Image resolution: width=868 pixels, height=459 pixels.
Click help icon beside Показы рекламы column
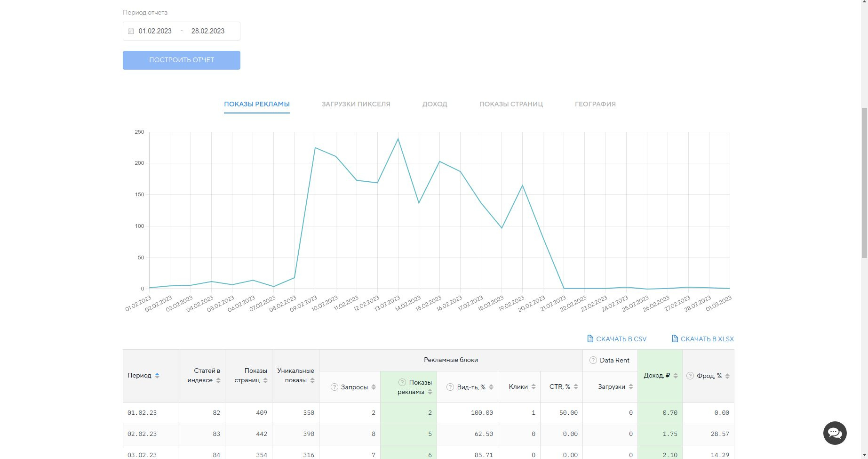click(x=402, y=382)
